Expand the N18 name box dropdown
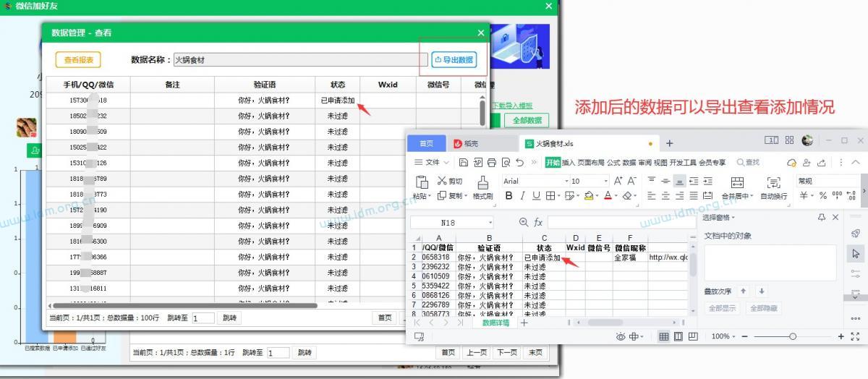This screenshot has height=379, width=868. click(490, 223)
